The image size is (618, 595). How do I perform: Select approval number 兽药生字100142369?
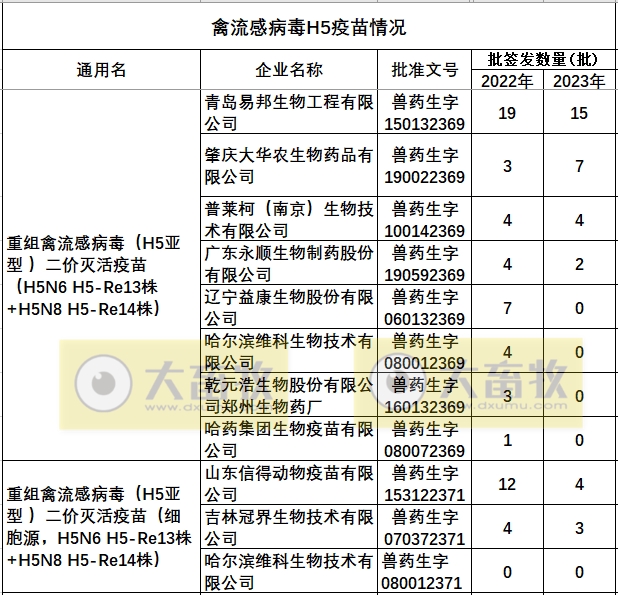[x=424, y=219]
